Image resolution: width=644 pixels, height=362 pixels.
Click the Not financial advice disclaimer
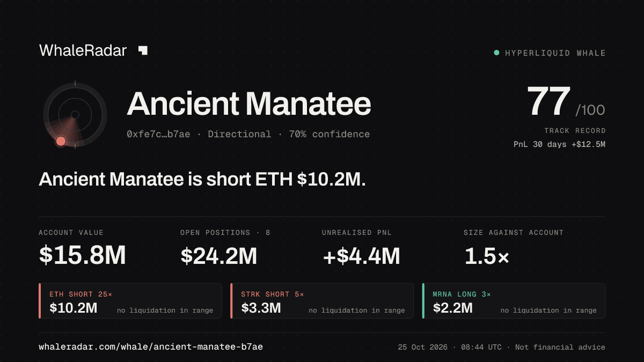[x=560, y=347]
